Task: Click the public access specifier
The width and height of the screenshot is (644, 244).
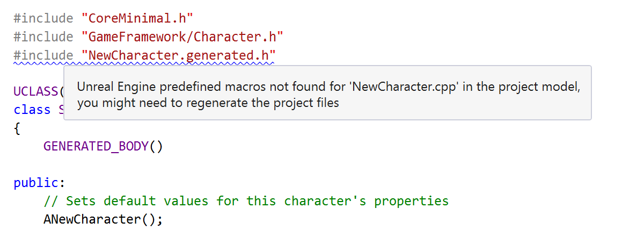Action: tap(36, 183)
